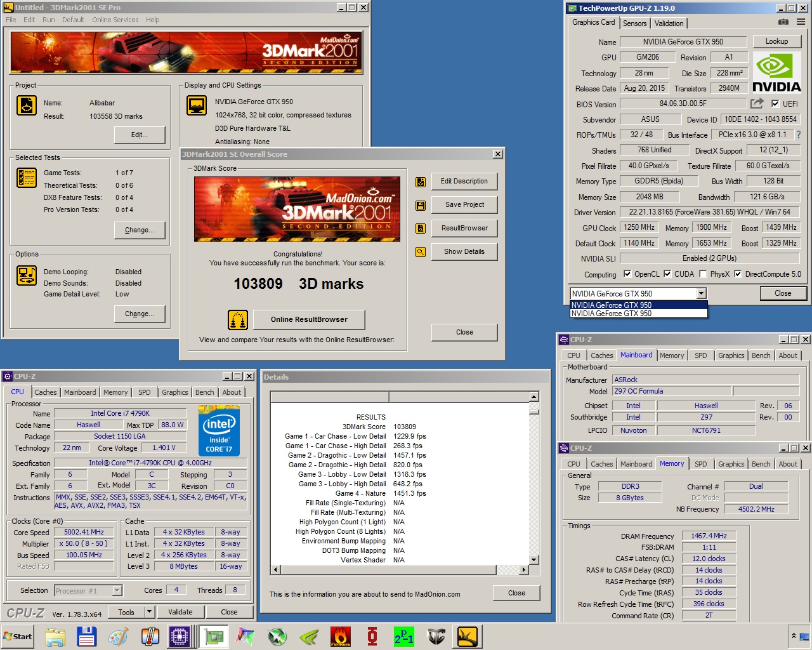Toggle the DirectCompute 5.0 checkbox
The height and width of the screenshot is (650, 812).
tap(738, 274)
